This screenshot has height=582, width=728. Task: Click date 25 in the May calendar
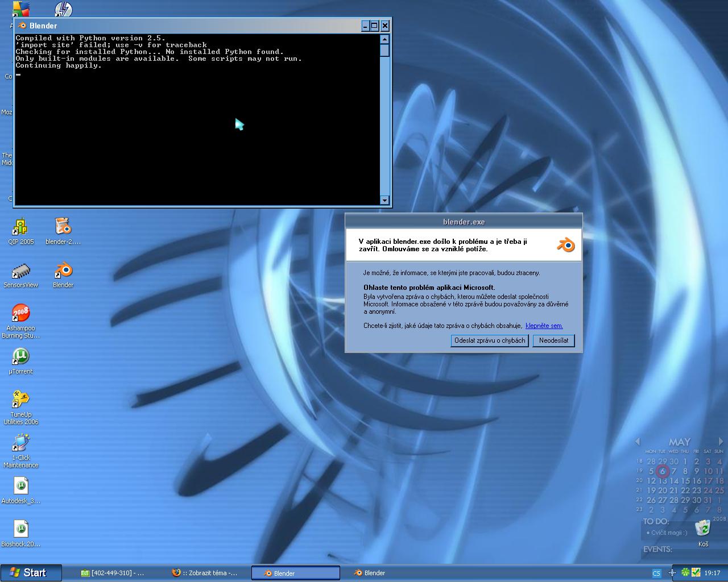coord(719,490)
